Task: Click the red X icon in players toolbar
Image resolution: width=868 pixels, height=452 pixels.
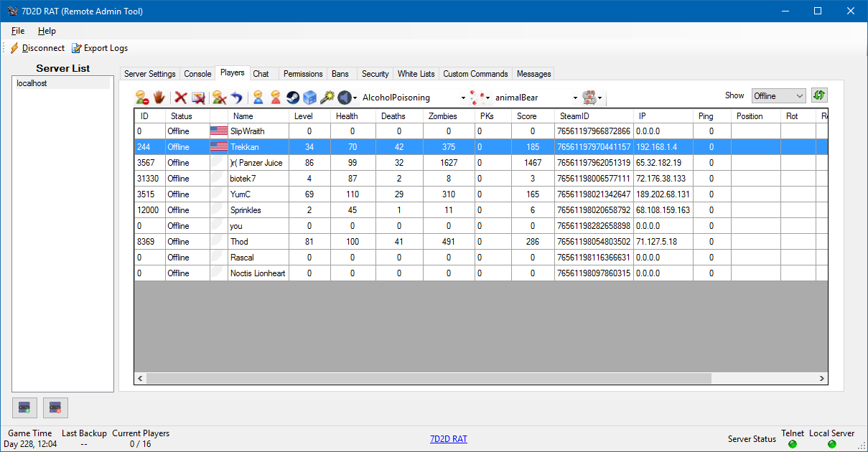Action: click(x=181, y=98)
